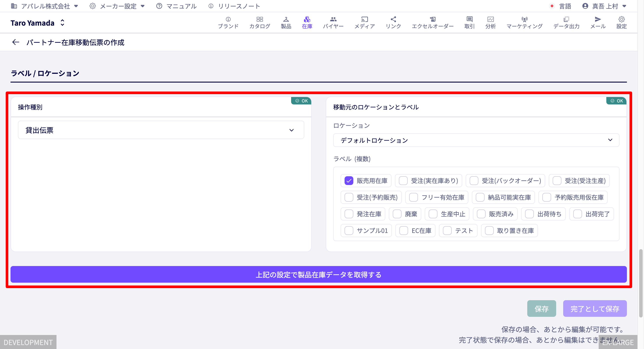Open the 設定 gear icon
The width and height of the screenshot is (644, 349).
tap(621, 23)
